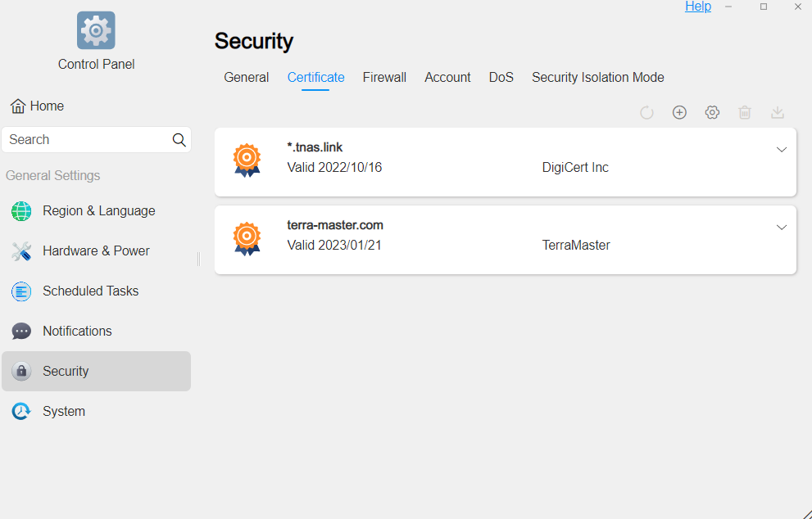Open Region & Language settings
812x519 pixels.
[x=98, y=211]
